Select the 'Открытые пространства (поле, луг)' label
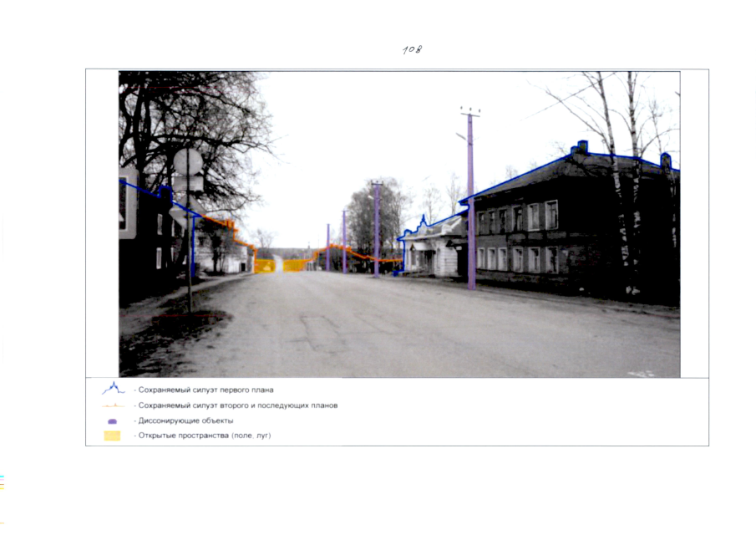Viewport: 756px width, 535px height. (202, 436)
